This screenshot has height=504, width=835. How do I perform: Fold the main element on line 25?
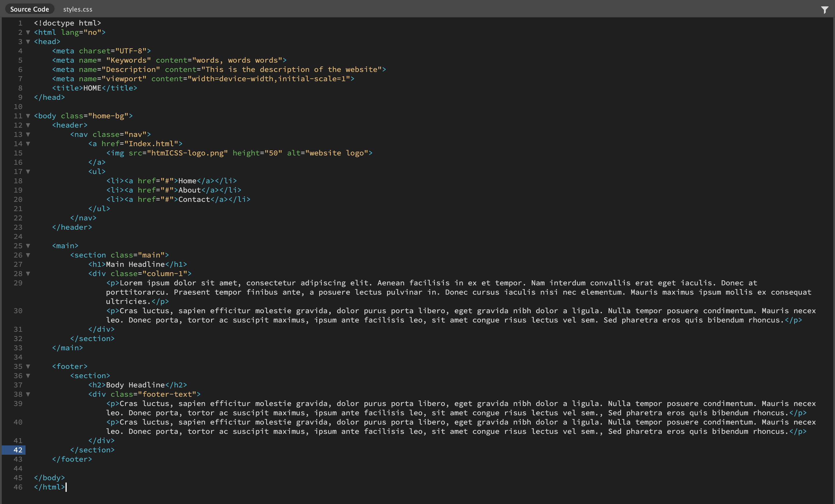(x=28, y=246)
